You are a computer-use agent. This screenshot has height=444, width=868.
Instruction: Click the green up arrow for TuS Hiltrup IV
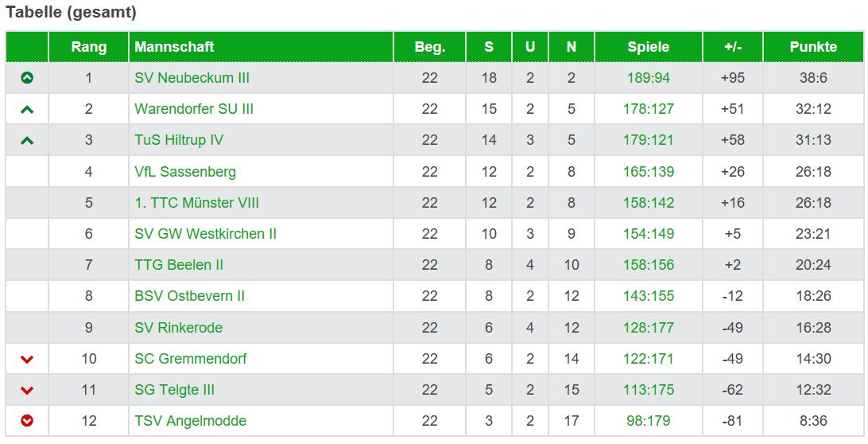click(x=27, y=141)
